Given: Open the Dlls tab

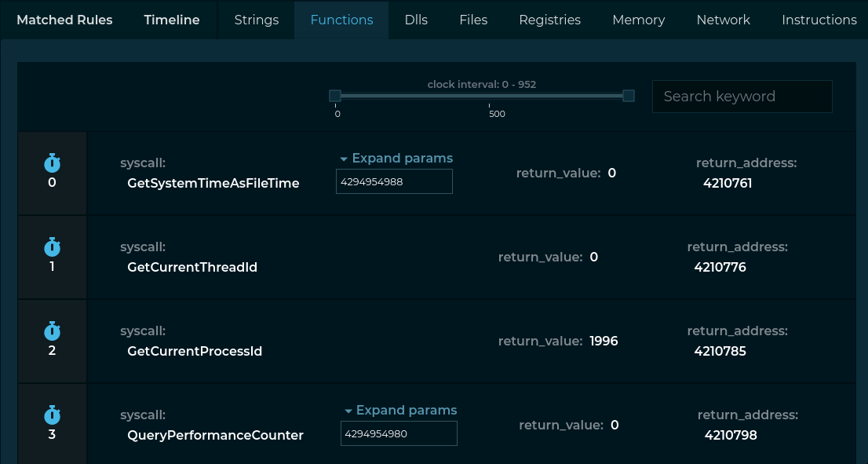Looking at the screenshot, I should [416, 20].
